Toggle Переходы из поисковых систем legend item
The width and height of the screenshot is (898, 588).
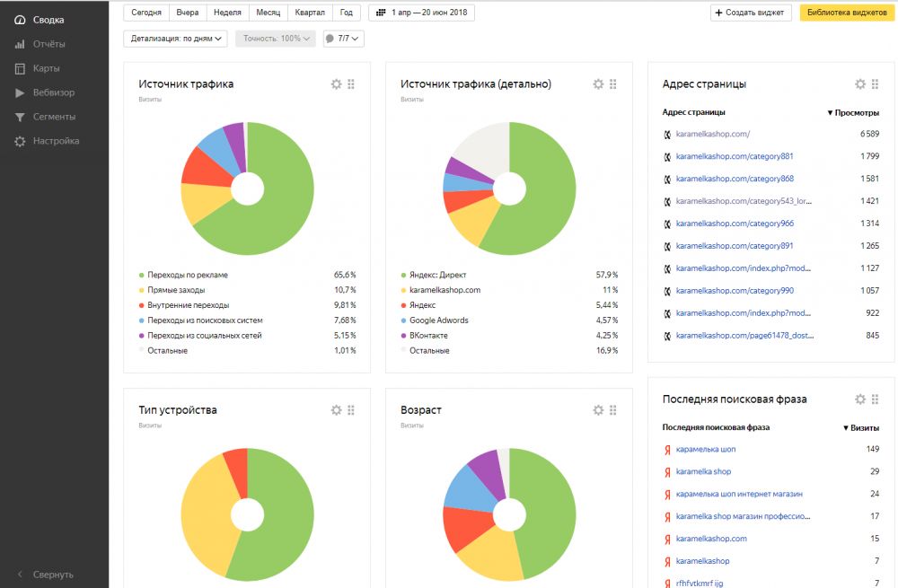[200, 320]
